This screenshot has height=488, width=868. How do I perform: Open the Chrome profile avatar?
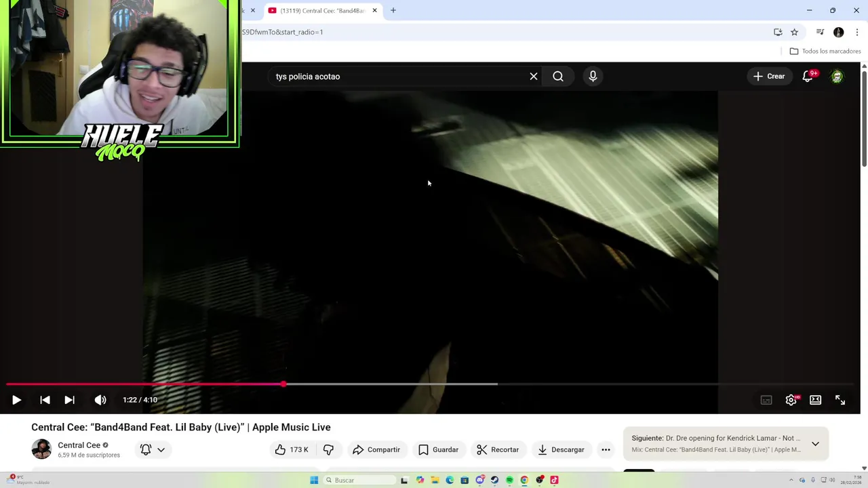tap(839, 32)
